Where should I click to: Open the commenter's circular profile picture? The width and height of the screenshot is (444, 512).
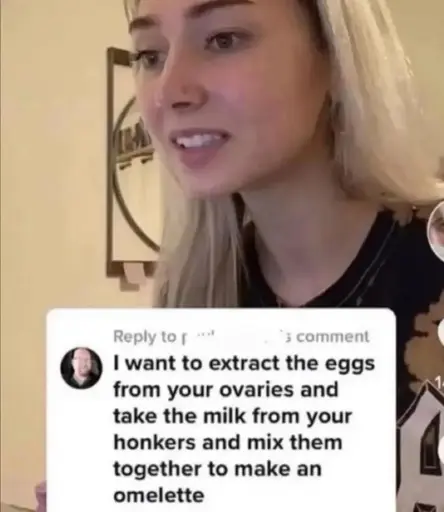click(x=81, y=368)
